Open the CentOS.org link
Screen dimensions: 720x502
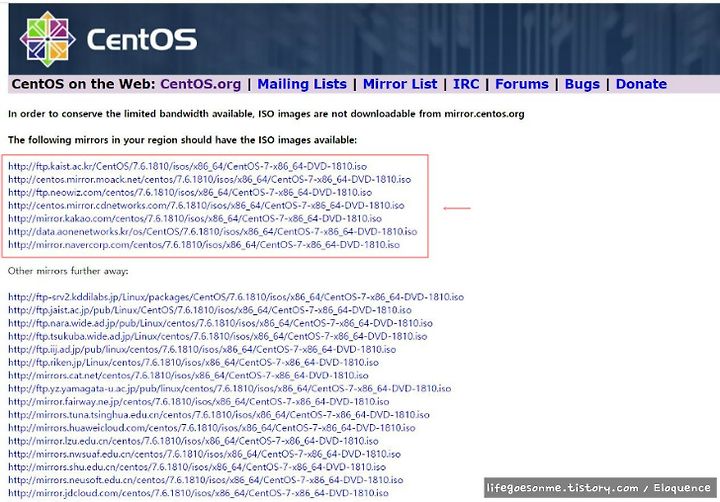[201, 84]
